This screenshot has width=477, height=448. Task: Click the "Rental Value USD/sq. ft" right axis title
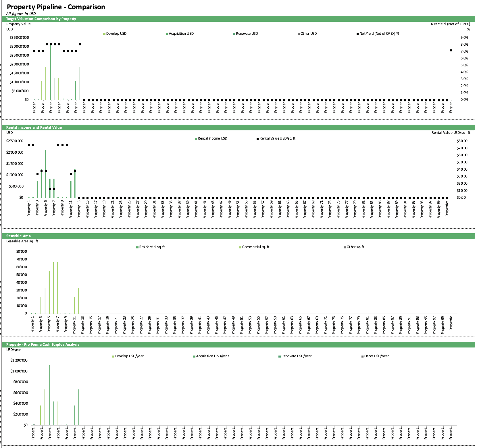[451, 133]
